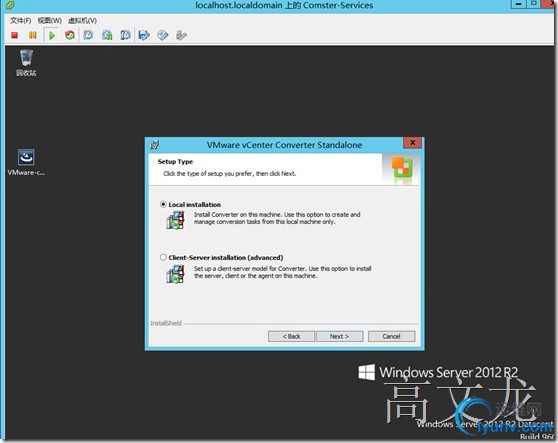
Task: Click the Next > button
Action: (339, 336)
